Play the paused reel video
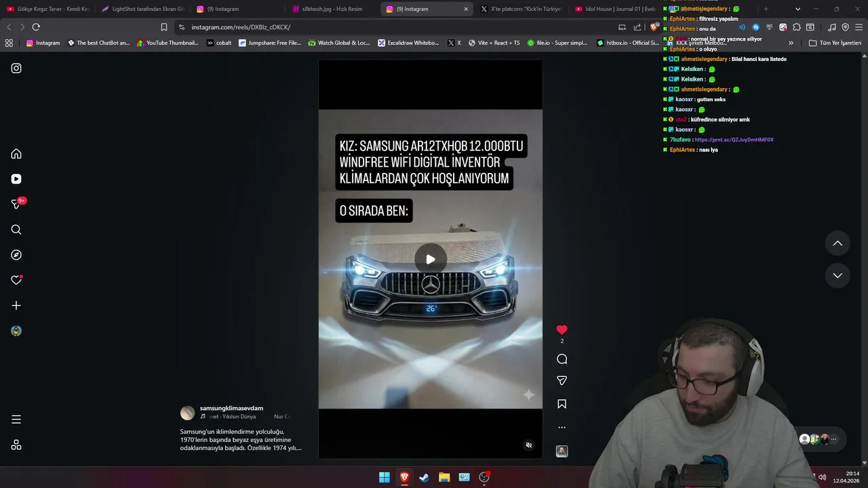868x488 pixels. pyautogui.click(x=431, y=259)
